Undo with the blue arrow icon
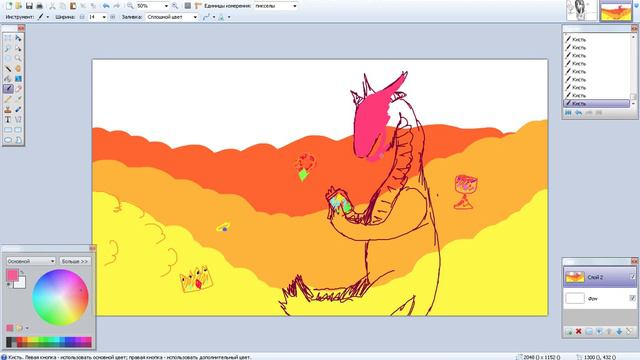Image resolution: width=640 pixels, height=360 pixels. point(106,6)
